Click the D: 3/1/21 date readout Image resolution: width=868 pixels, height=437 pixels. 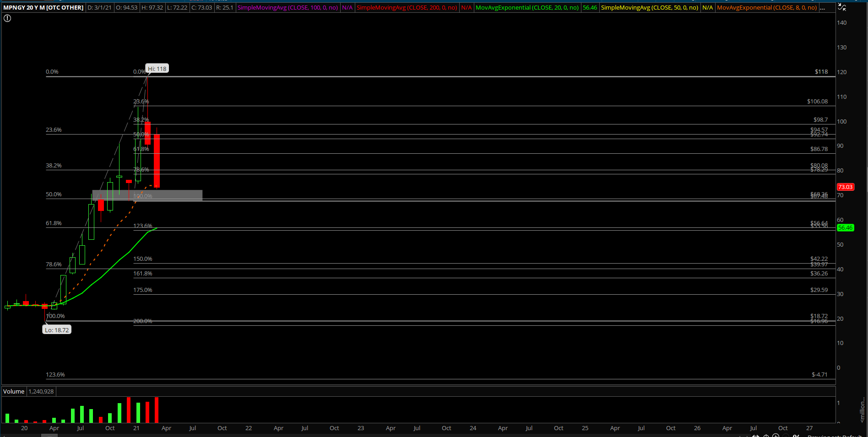(x=99, y=8)
